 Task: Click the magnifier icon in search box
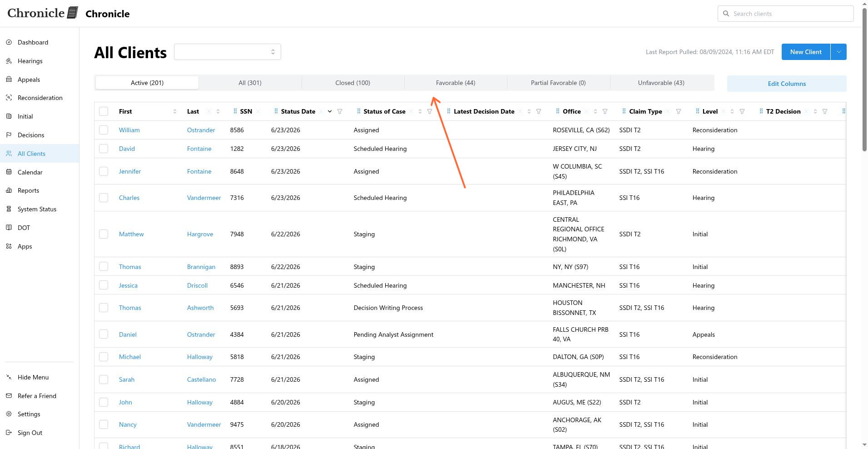click(726, 14)
